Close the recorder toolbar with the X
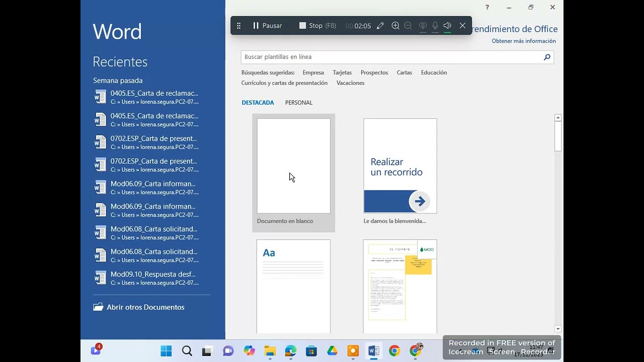The width and height of the screenshot is (644, 362). click(x=462, y=26)
